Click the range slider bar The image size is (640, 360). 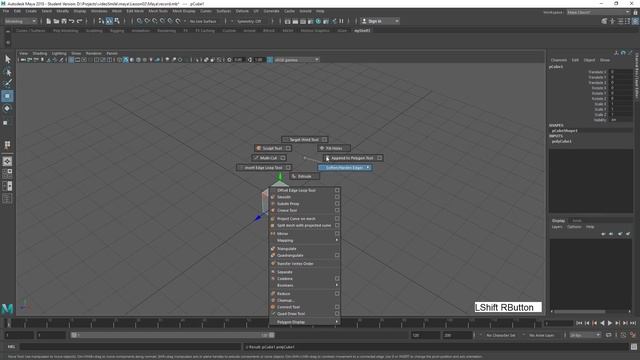click(x=172, y=335)
